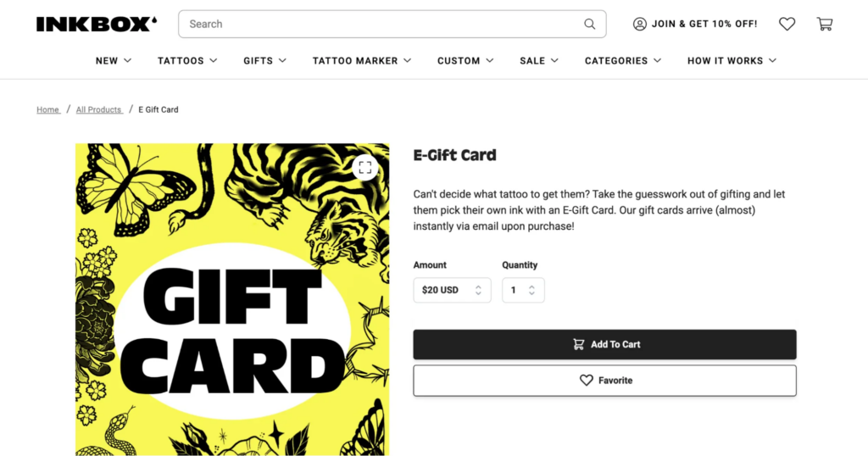The width and height of the screenshot is (868, 456).
Task: Go to Home breadcrumb link
Action: (x=48, y=109)
